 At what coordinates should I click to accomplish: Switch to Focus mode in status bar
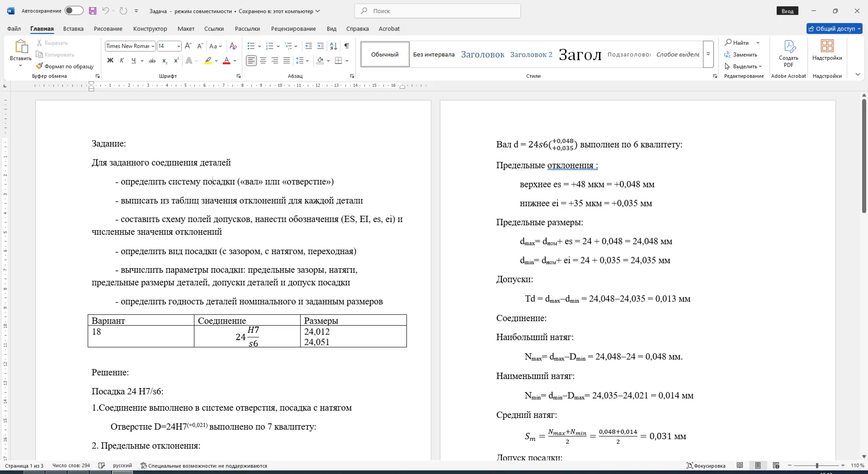click(x=706, y=465)
